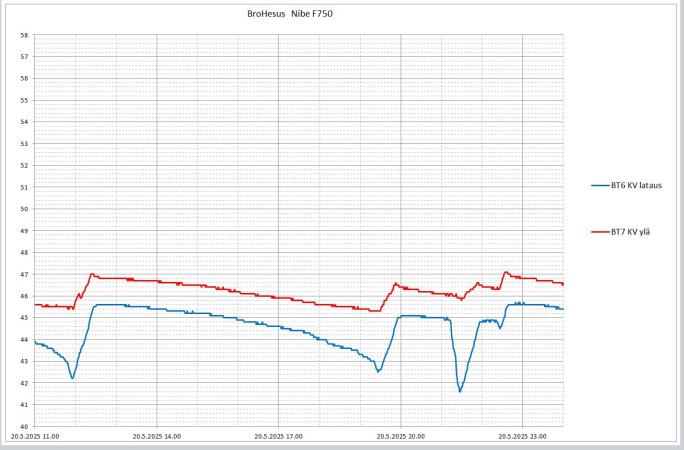
Task: Click x-axis label 20.5.2025 20.00
Action: point(401,436)
